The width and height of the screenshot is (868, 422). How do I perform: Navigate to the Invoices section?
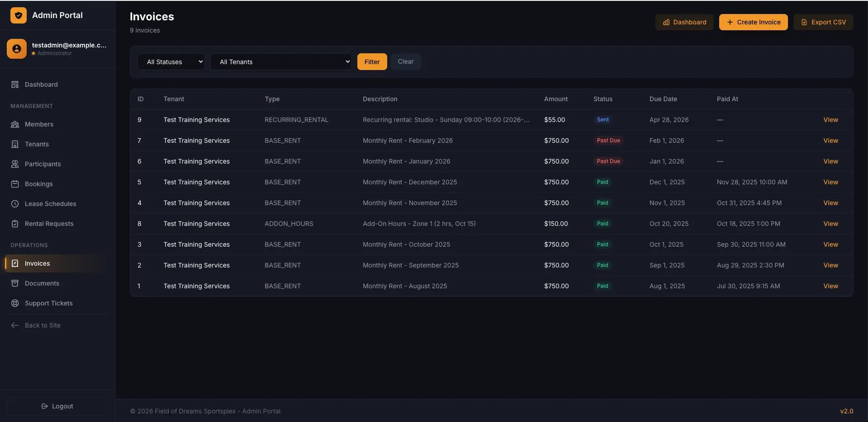pyautogui.click(x=37, y=263)
